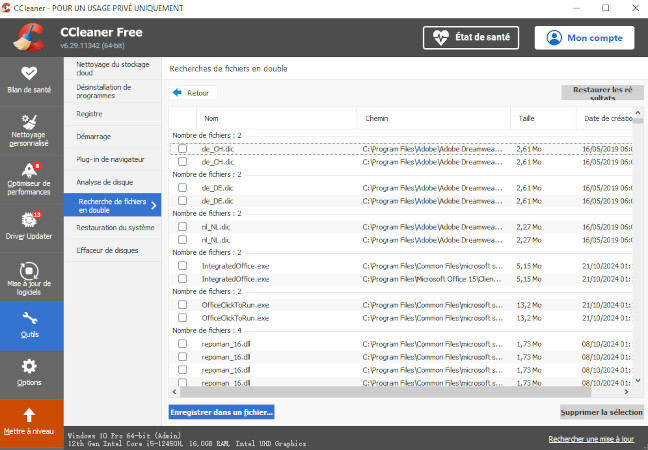Sort by the Nom column header
The height and width of the screenshot is (450, 648).
(276, 119)
